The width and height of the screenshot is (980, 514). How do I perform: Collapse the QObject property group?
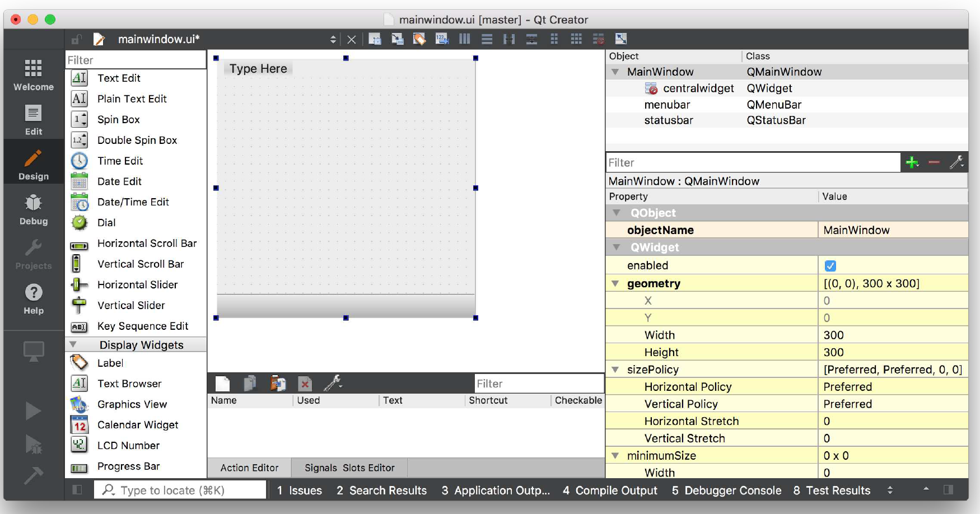coord(617,213)
